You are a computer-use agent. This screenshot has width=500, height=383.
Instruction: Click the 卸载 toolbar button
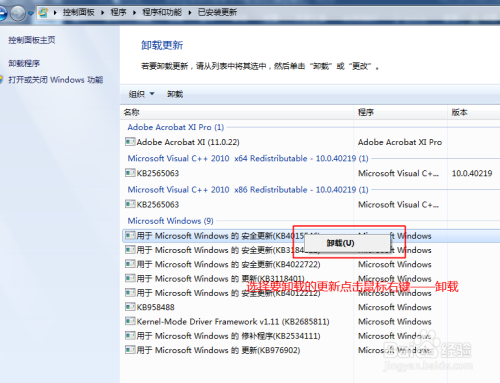click(x=175, y=94)
